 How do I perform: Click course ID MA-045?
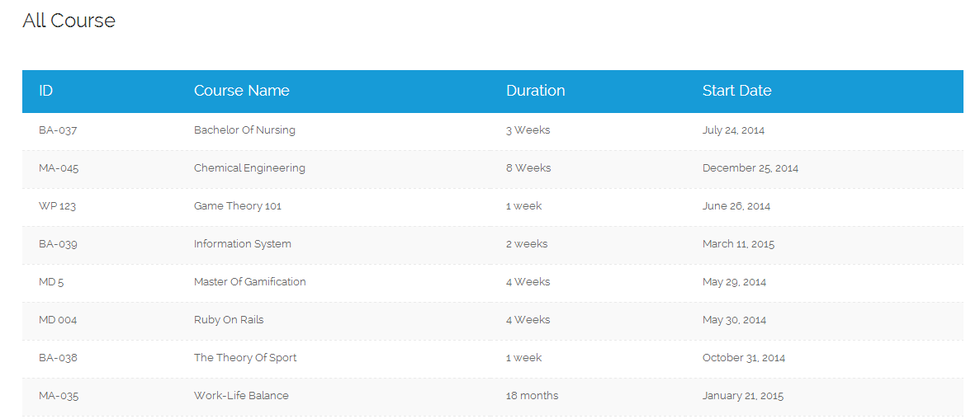click(x=59, y=168)
